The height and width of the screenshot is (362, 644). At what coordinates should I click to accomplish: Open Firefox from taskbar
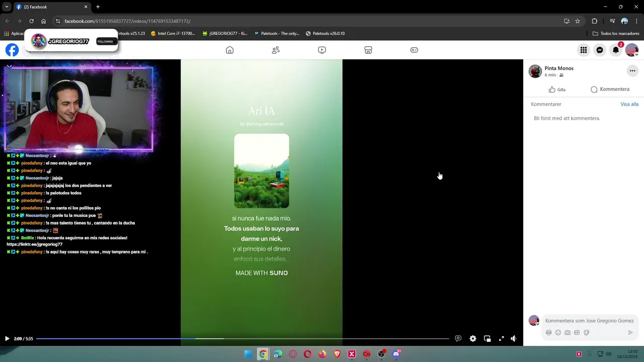(322, 354)
